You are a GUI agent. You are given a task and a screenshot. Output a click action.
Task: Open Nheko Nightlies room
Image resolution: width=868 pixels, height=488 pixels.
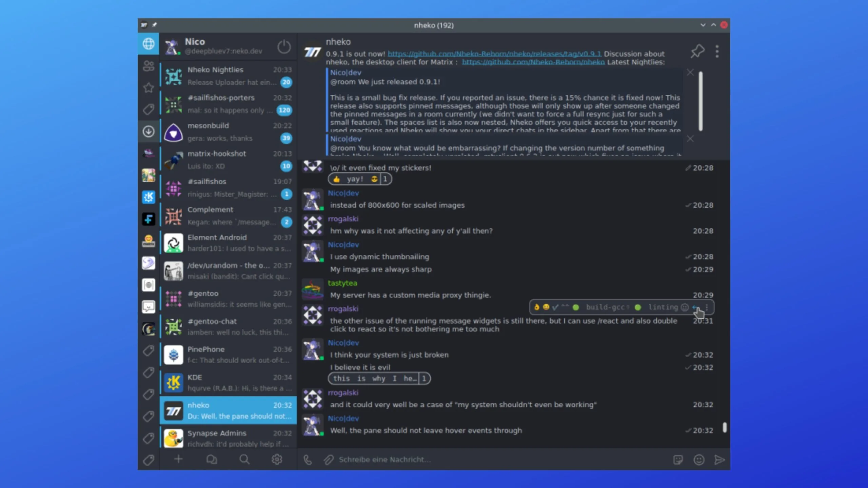[x=228, y=76]
